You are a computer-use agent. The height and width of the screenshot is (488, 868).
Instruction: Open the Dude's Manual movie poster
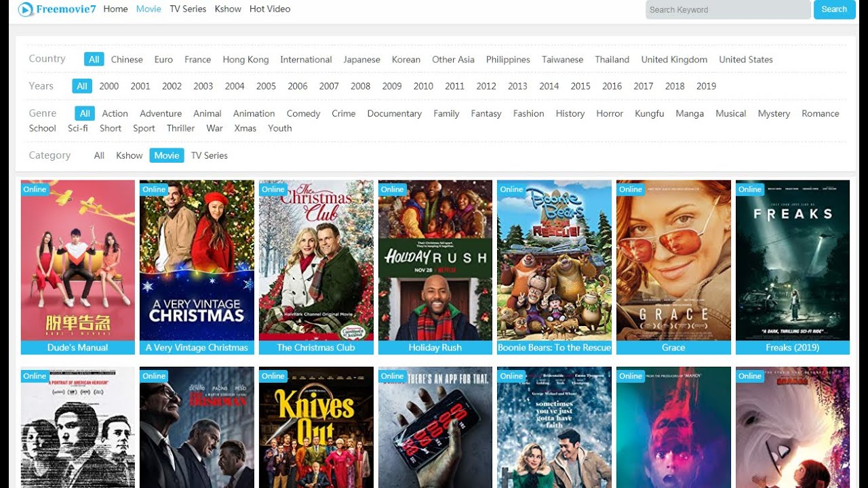click(78, 260)
